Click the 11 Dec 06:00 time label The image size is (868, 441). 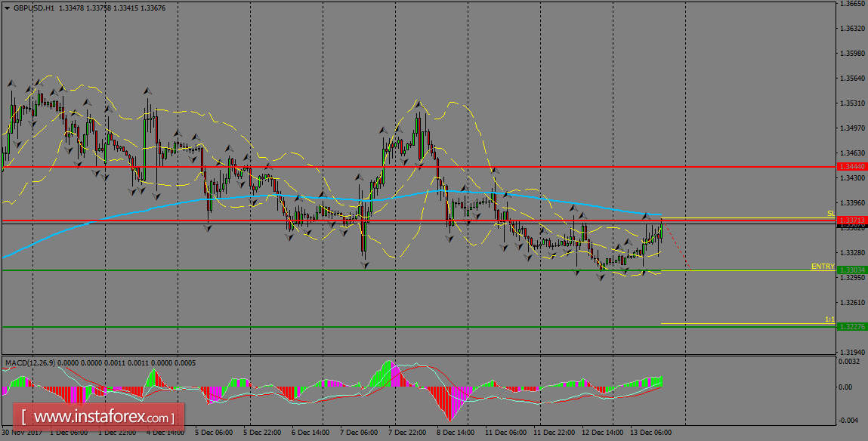pos(506,432)
